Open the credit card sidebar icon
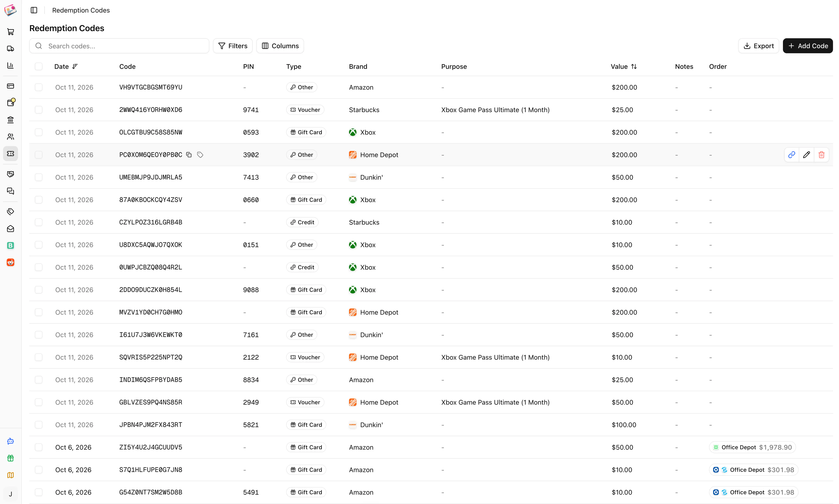Viewport: 839px width, 504px height. point(10,86)
